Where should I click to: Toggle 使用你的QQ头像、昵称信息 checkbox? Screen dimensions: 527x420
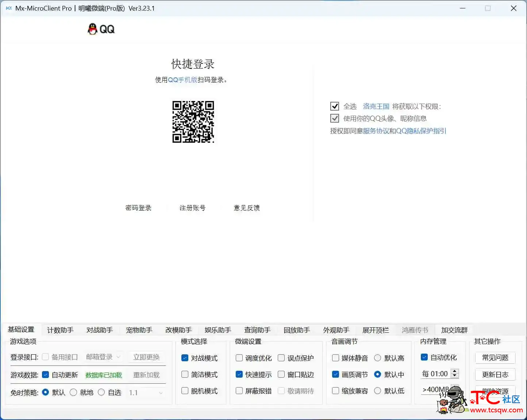click(335, 118)
